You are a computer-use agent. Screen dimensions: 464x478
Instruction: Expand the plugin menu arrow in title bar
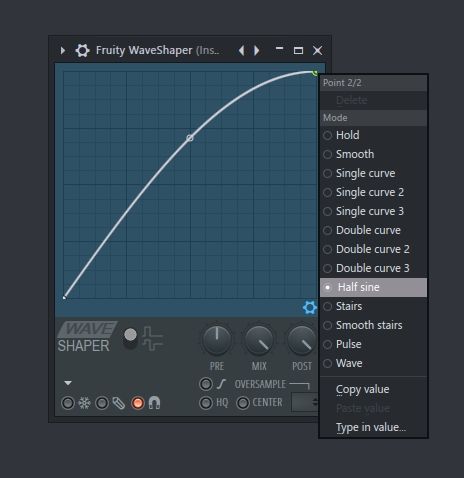tap(63, 51)
